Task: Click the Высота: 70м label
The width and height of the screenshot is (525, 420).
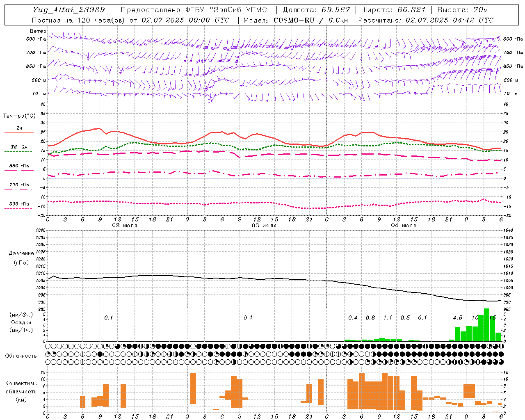Action: (463, 10)
